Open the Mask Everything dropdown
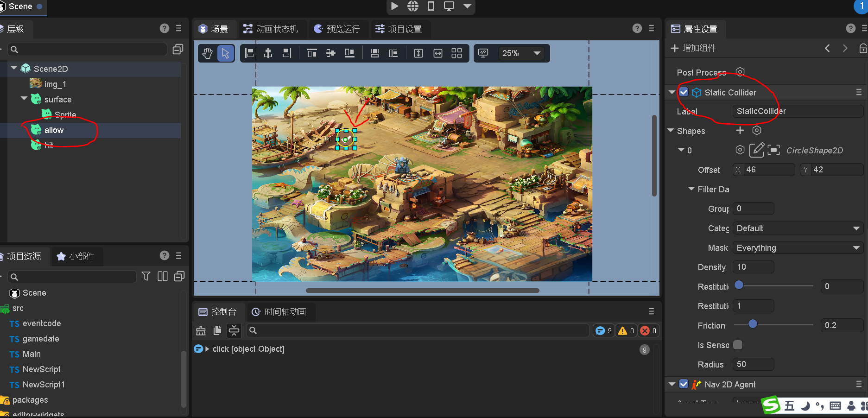This screenshot has width=868, height=418. coord(798,247)
